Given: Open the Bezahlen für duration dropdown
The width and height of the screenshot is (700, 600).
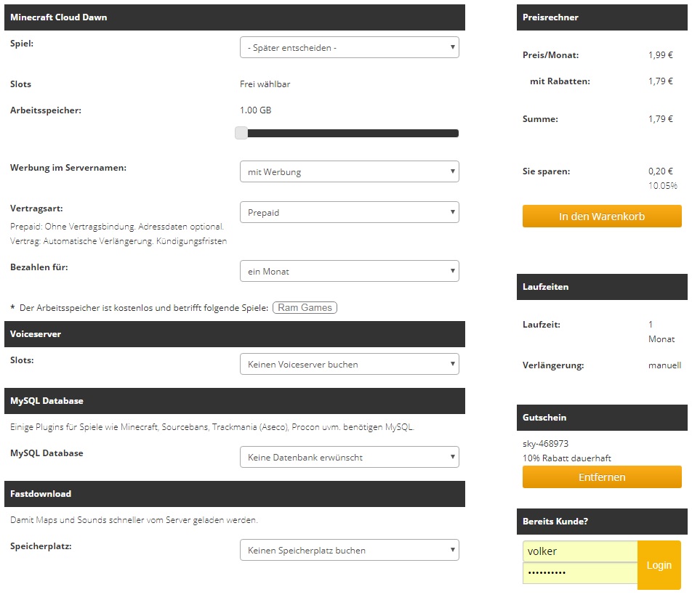Looking at the screenshot, I should point(349,271).
